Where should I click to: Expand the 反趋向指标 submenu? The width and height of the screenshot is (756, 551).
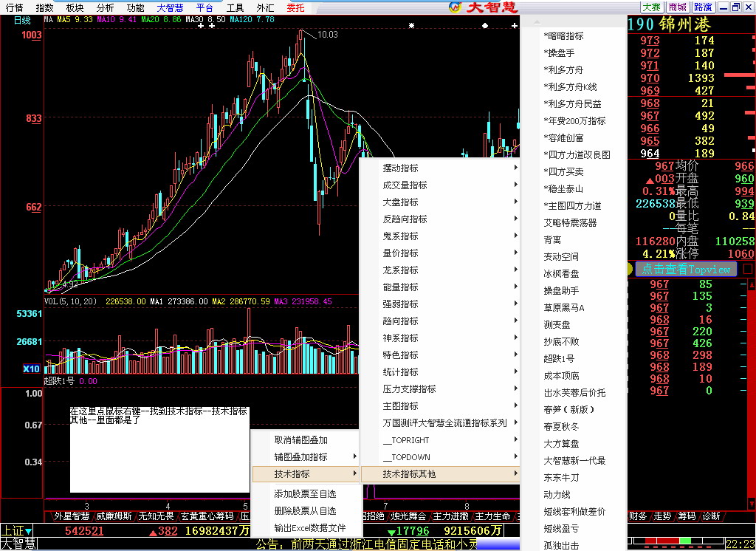440,219
